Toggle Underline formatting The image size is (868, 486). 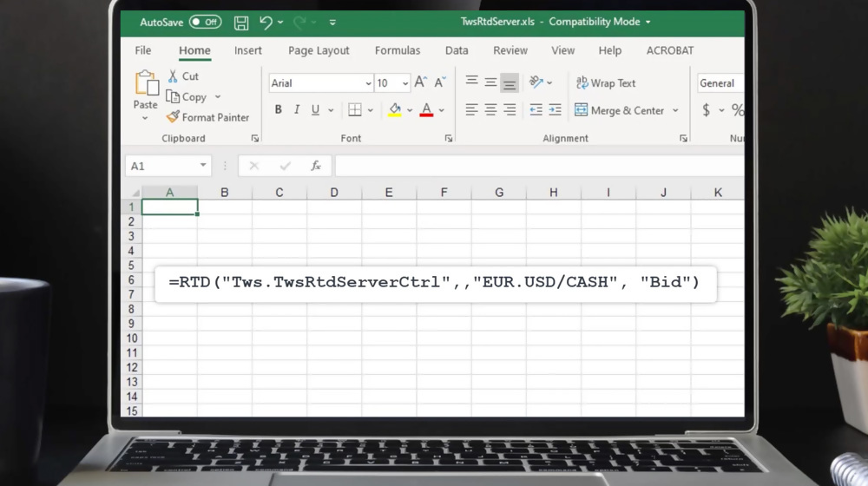pos(315,110)
